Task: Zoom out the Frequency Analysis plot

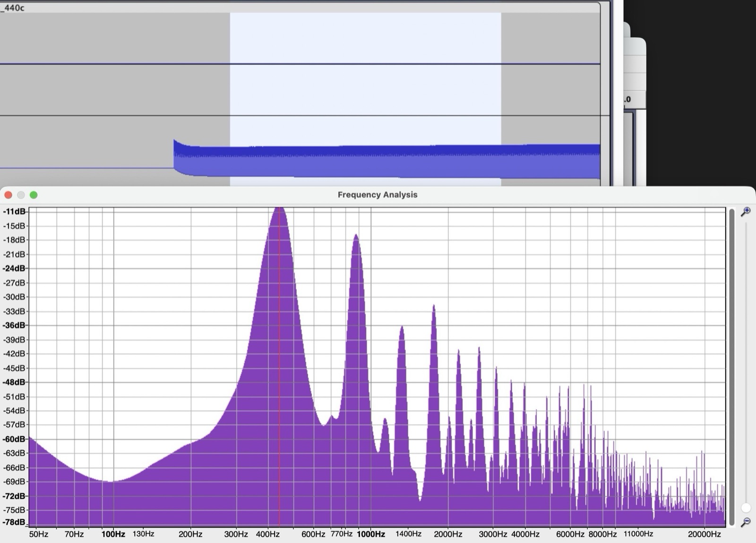Action: pyautogui.click(x=746, y=522)
